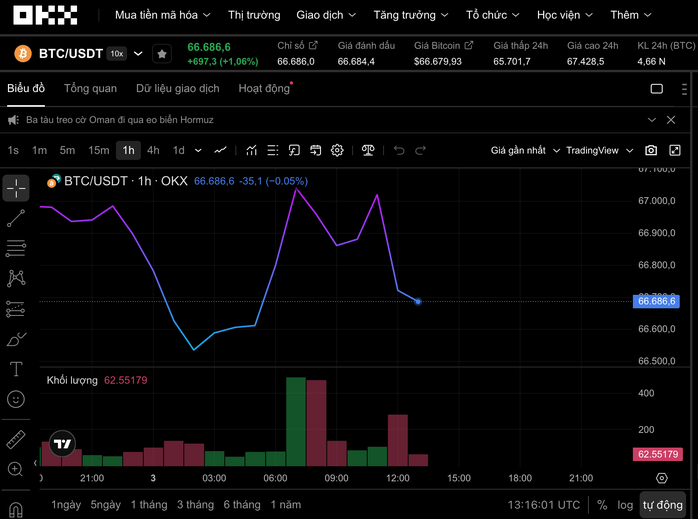Viewport: 698px width, 519px height.
Task: Select the ruler measure tool
Action: point(16,439)
